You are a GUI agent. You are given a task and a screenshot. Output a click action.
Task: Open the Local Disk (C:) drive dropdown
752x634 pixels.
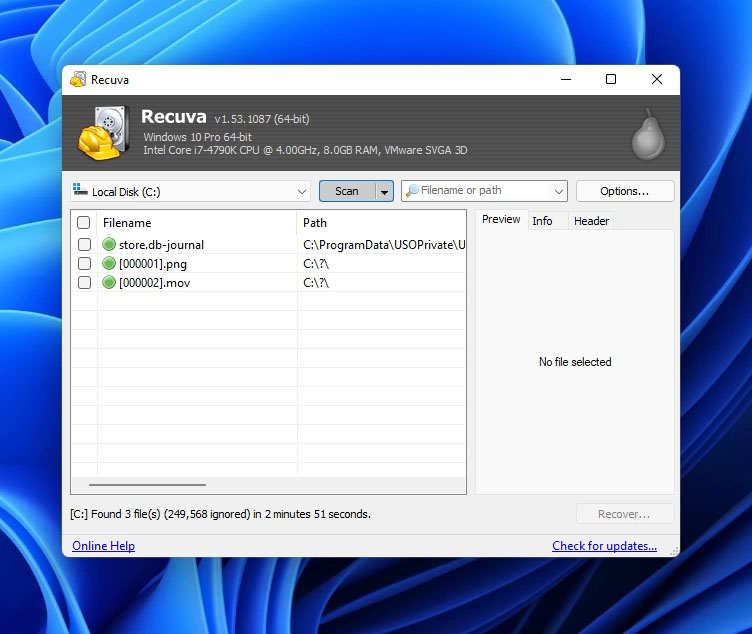click(302, 192)
